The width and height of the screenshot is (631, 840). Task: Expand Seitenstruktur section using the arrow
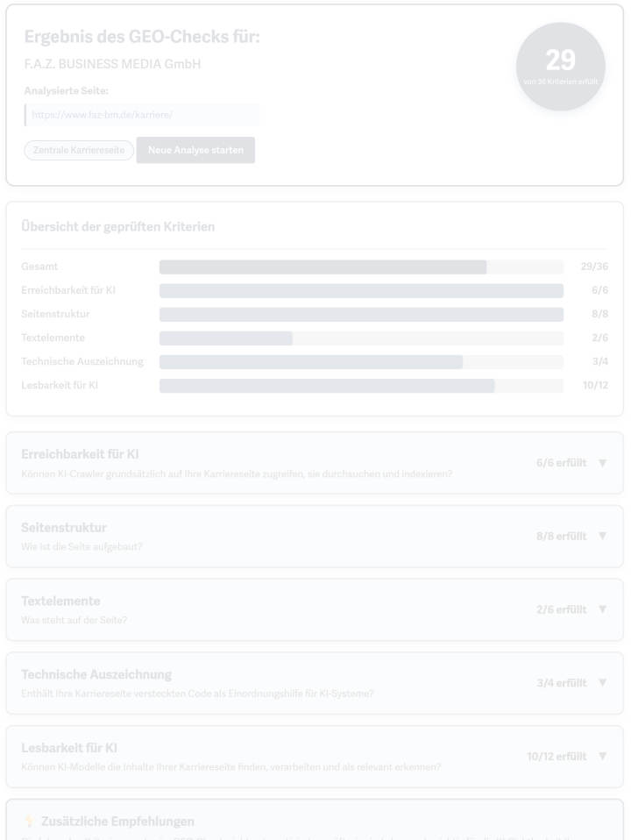point(602,536)
